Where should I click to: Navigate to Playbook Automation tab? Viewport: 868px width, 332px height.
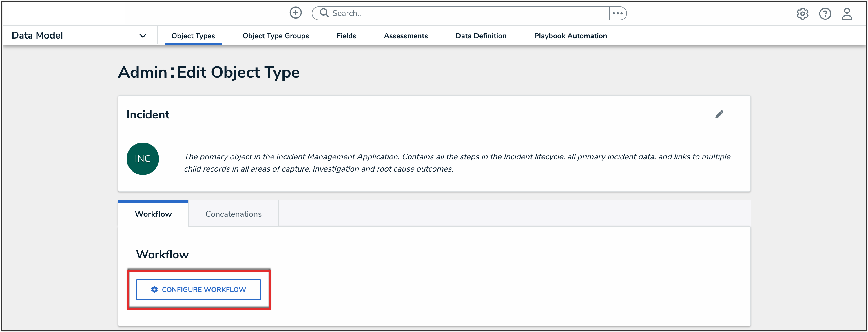coord(570,36)
